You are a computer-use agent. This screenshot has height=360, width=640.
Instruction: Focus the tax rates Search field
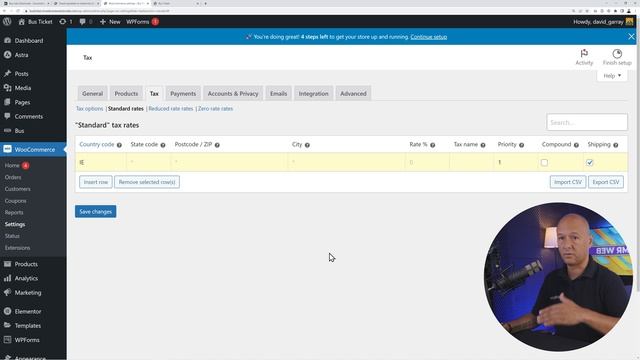(587, 122)
